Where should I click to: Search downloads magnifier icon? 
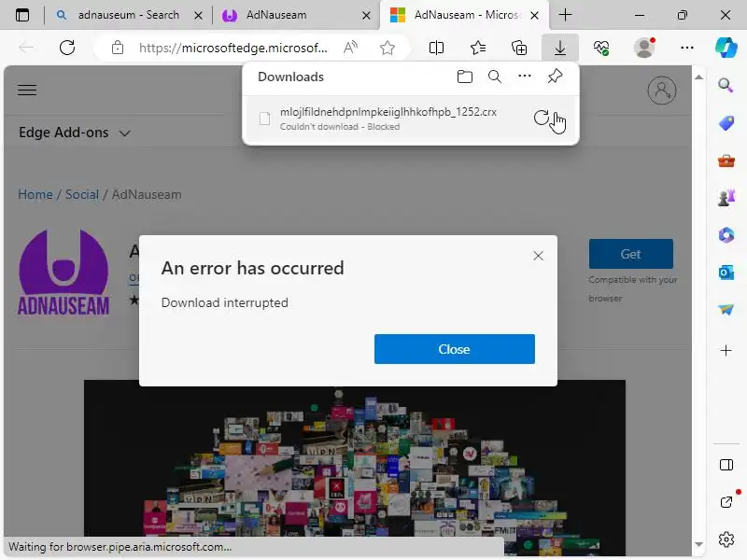point(495,77)
